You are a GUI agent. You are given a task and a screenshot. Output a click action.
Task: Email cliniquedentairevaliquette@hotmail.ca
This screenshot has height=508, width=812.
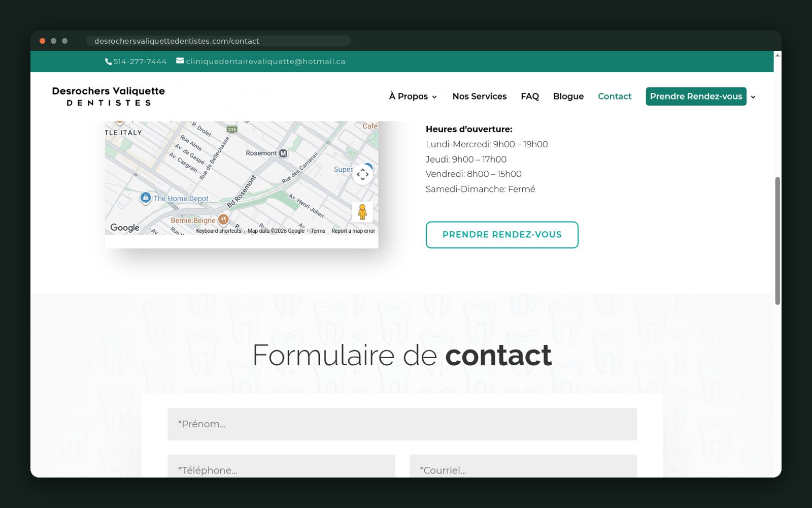pyautogui.click(x=265, y=61)
